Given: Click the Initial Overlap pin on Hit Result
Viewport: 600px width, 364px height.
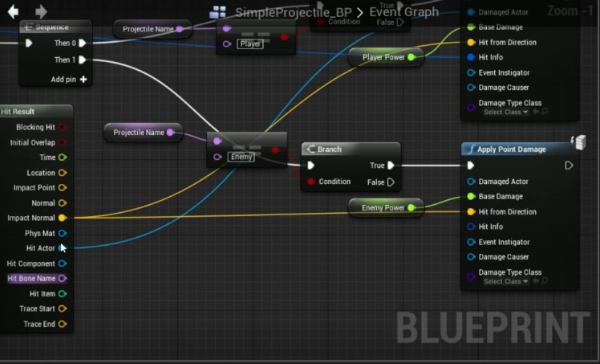Looking at the screenshot, I should 62,142.
